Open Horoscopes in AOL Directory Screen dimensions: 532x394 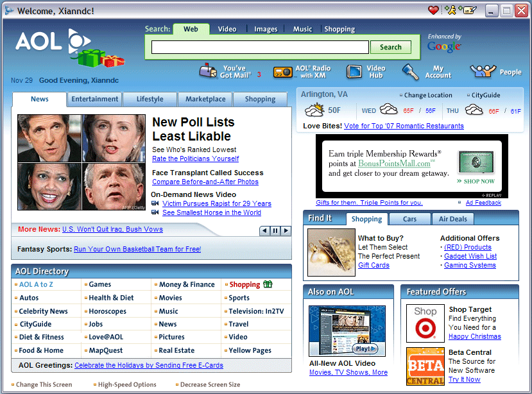click(x=107, y=311)
